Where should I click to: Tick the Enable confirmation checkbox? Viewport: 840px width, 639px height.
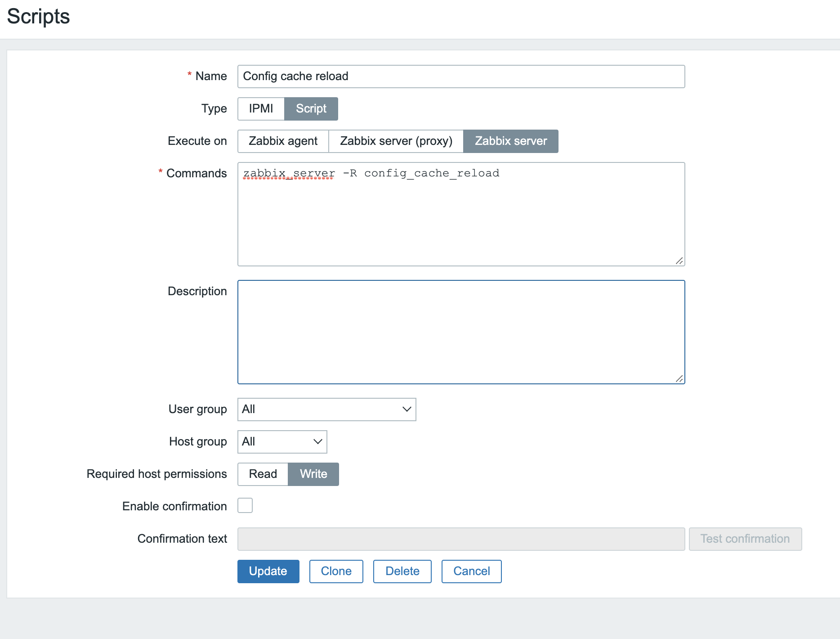pyautogui.click(x=245, y=506)
